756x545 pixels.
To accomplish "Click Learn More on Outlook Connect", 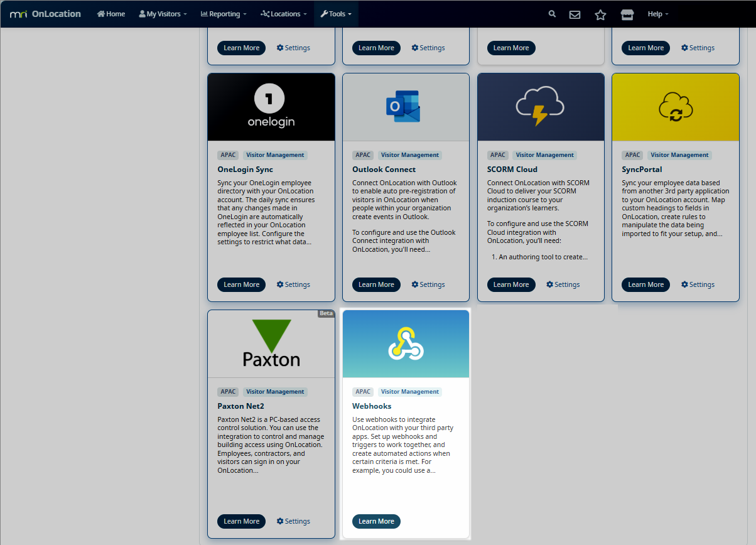I will tap(376, 284).
